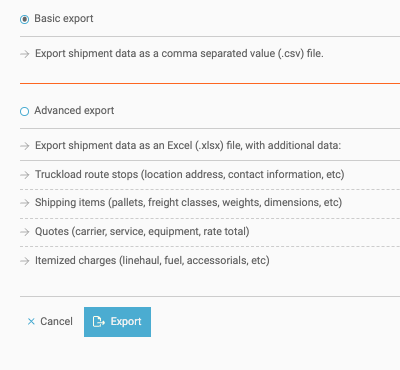Viewport: 400px width, 370px height.
Task: Click the arrow icon beside the csv description
Action: [25, 54]
